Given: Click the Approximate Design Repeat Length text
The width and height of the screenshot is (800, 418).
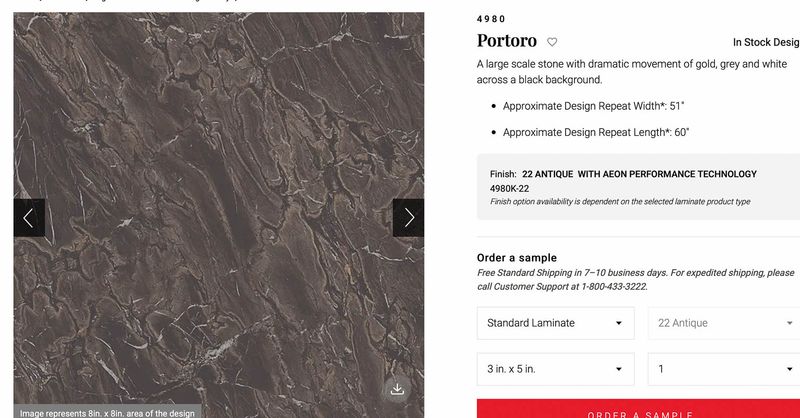Looking at the screenshot, I should click(596, 132).
